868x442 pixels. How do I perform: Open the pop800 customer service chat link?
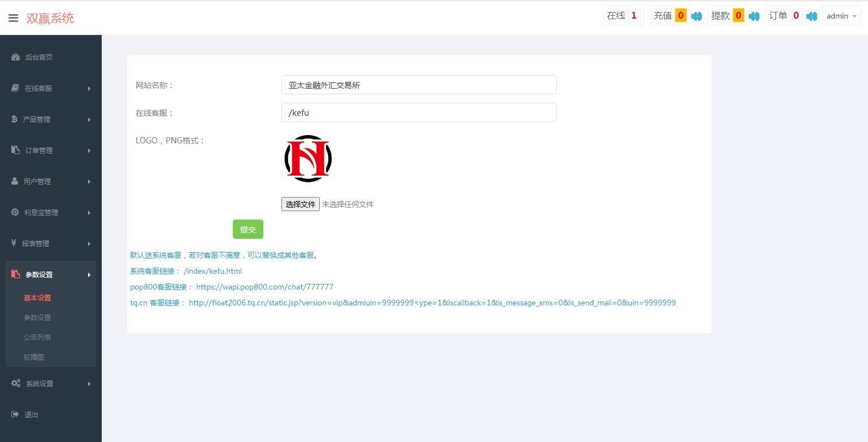click(264, 287)
